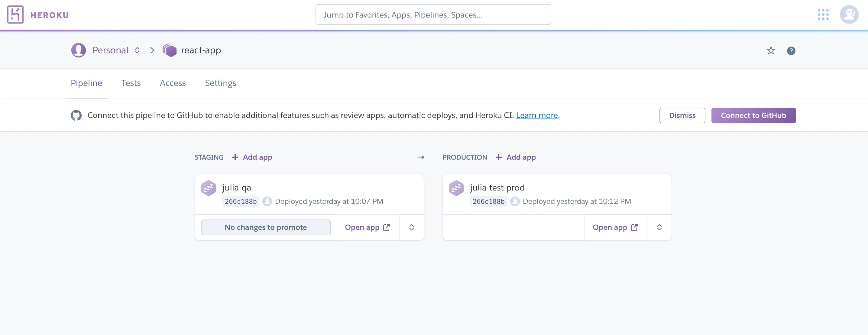Click the plus icon next to STAGING

[x=235, y=157]
